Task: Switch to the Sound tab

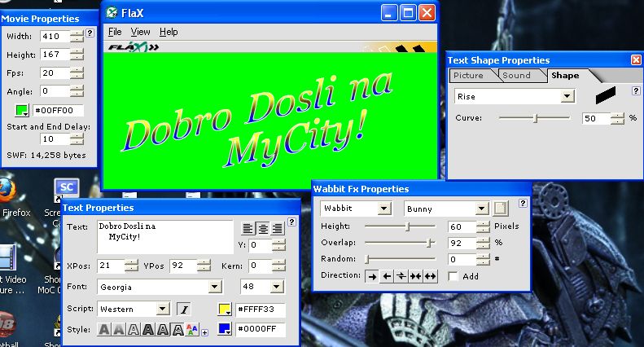Action: point(519,75)
